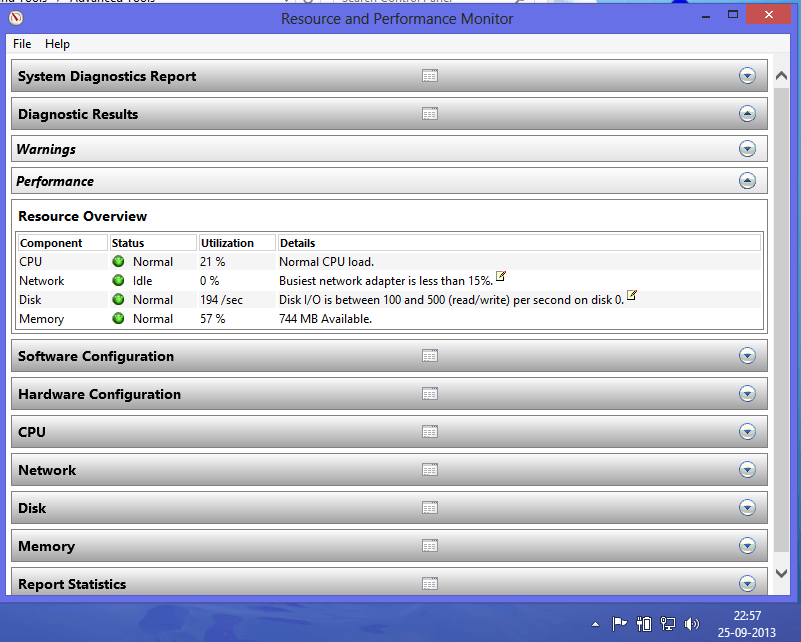
Task: Click volume speaker icon in system tray
Action: click(692, 624)
